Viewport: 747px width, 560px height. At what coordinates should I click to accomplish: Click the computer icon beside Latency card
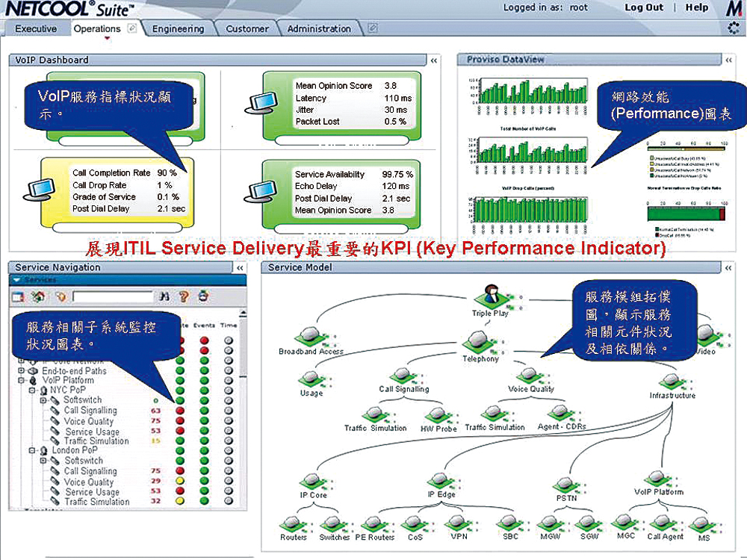coord(261,103)
